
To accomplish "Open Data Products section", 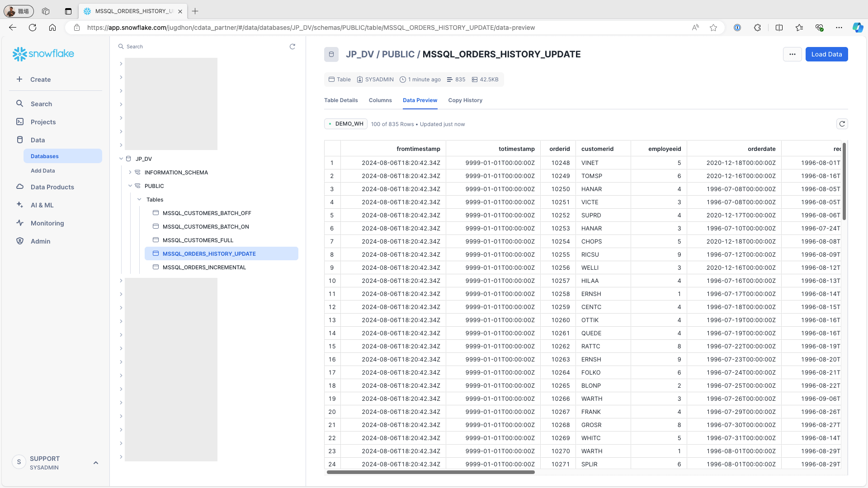I will click(x=52, y=187).
